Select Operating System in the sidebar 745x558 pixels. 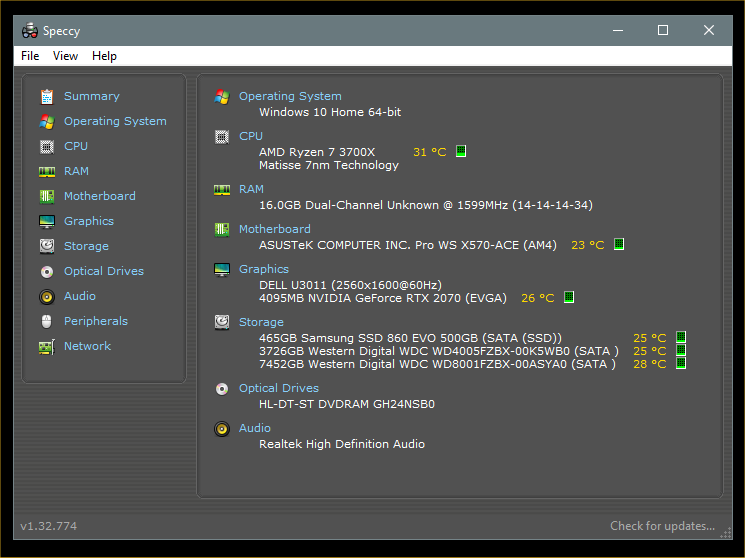coord(115,122)
